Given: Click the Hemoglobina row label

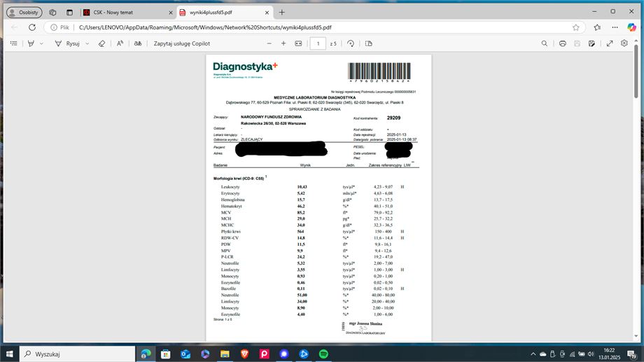Looking at the screenshot, I should tap(233, 200).
